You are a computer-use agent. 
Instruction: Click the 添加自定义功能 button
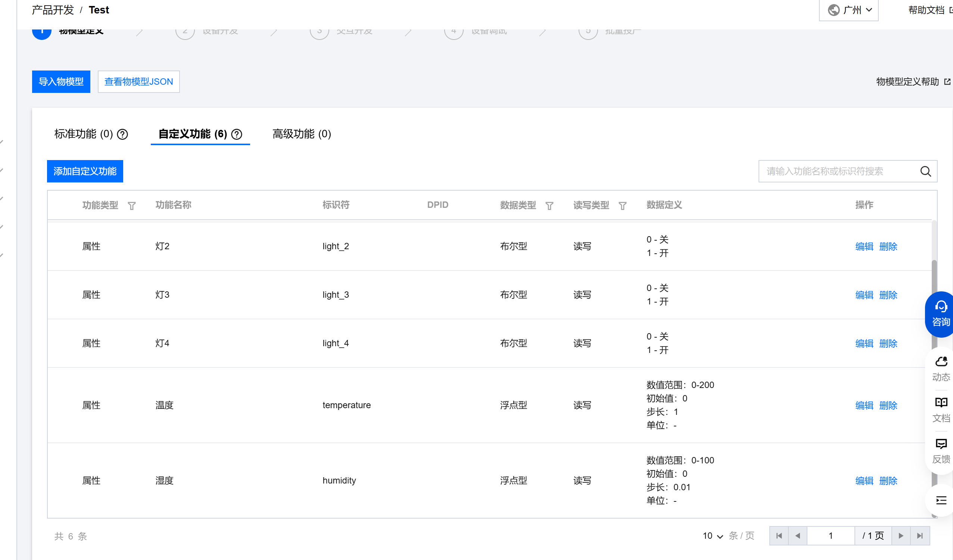pos(85,171)
